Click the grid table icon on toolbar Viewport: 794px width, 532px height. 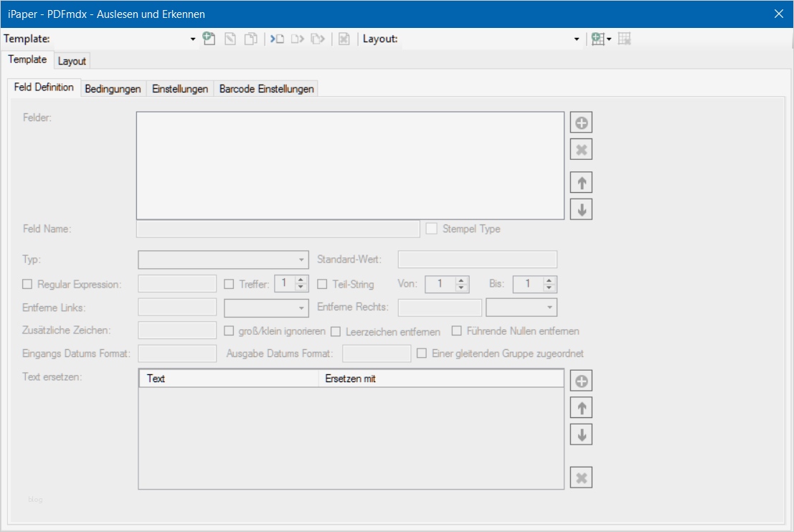(x=623, y=39)
